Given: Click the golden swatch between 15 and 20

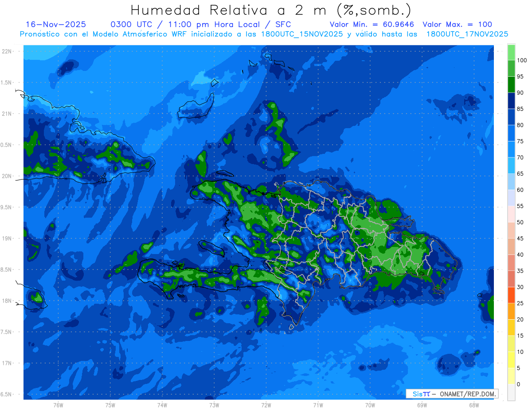Looking at the screenshot, I should (x=511, y=327).
